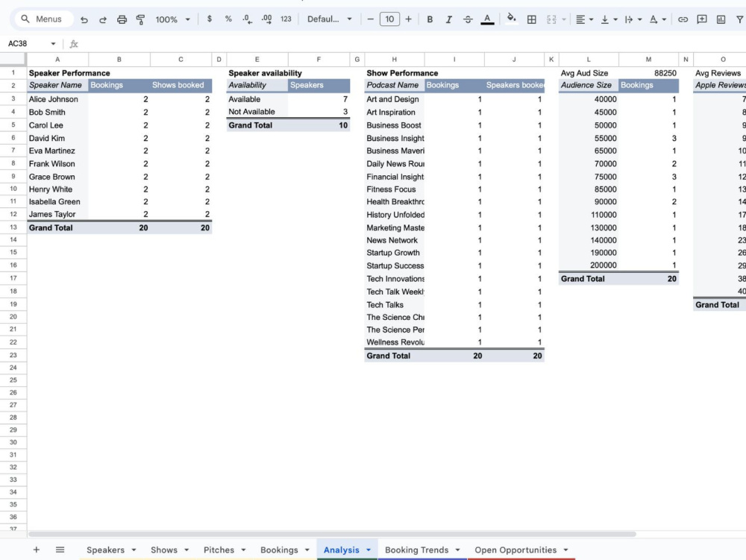Viewport: 746px width, 560px height.
Task: Print the spreadsheet with printer icon
Action: pyautogui.click(x=122, y=19)
